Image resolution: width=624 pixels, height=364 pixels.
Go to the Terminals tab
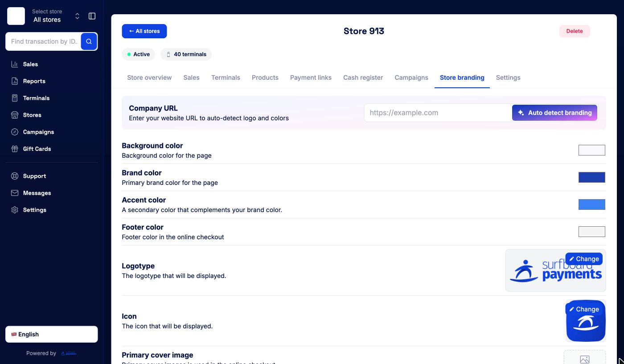(x=226, y=78)
